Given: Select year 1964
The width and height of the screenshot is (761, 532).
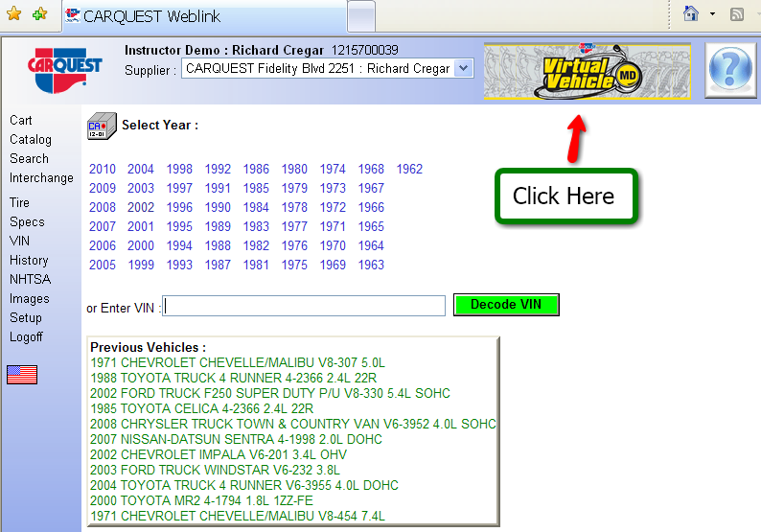Looking at the screenshot, I should 371,245.
